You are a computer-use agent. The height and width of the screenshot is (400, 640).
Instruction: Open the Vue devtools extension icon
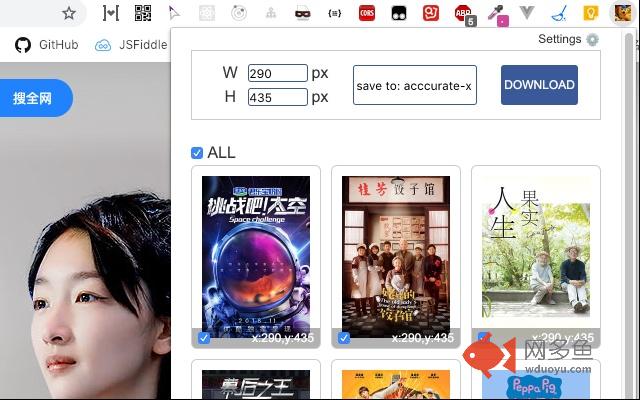[x=527, y=13]
